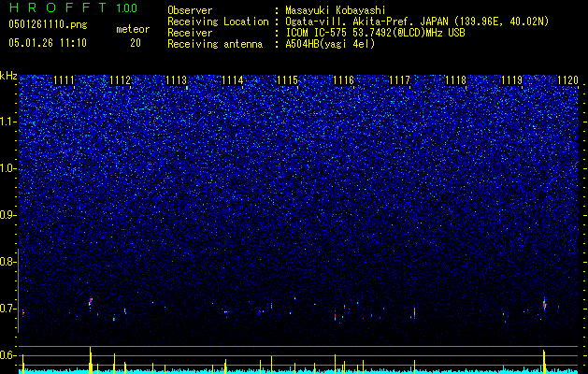The image size is (588, 374).
Task: Click the file name 0501261110.png
Action: (x=48, y=24)
